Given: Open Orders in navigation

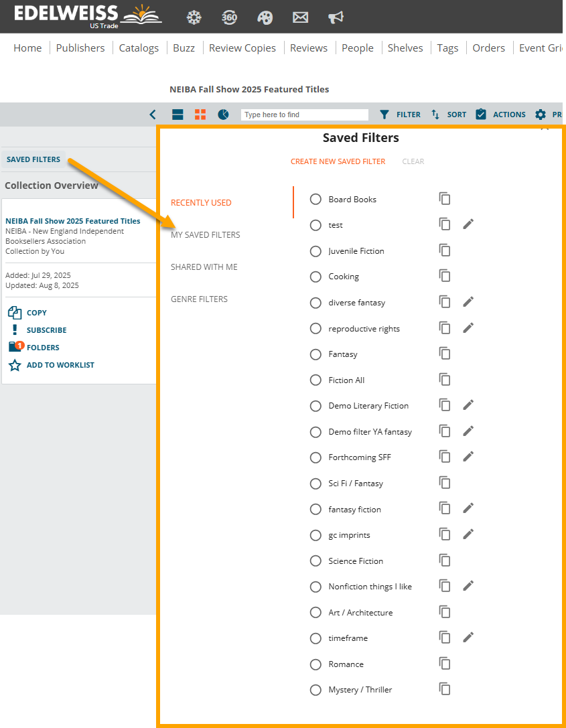Looking at the screenshot, I should tap(488, 48).
